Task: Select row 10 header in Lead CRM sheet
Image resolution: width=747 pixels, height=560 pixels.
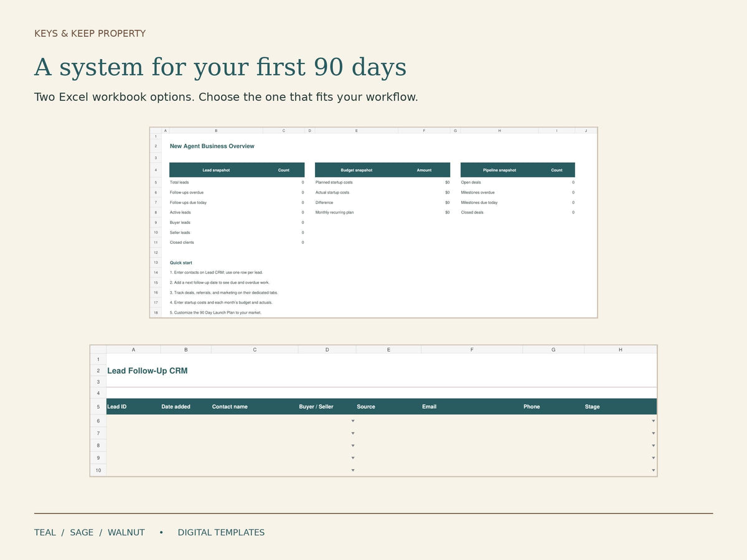Action: 98,470
